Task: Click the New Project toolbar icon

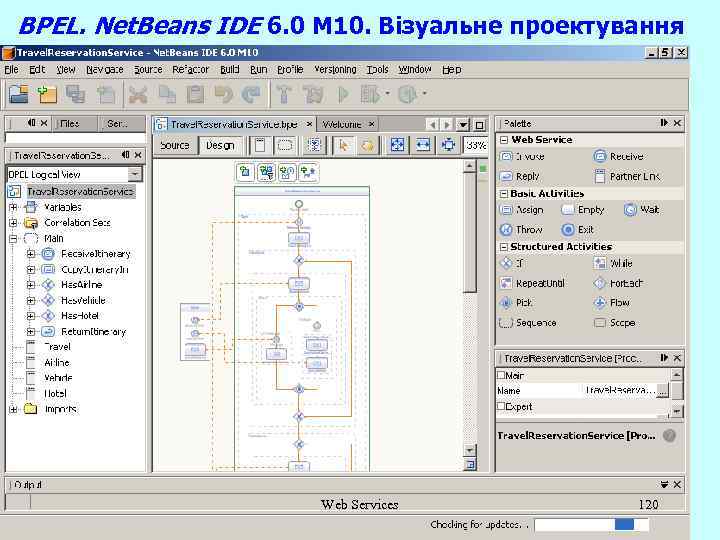Action: [x=47, y=94]
